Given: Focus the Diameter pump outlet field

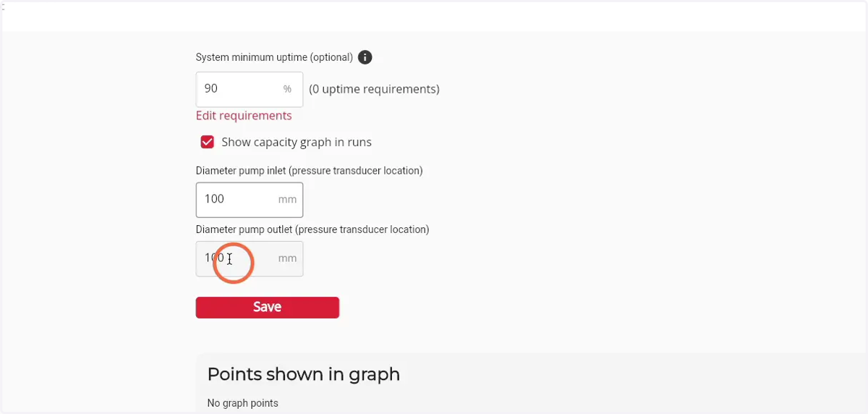Looking at the screenshot, I should [x=250, y=258].
